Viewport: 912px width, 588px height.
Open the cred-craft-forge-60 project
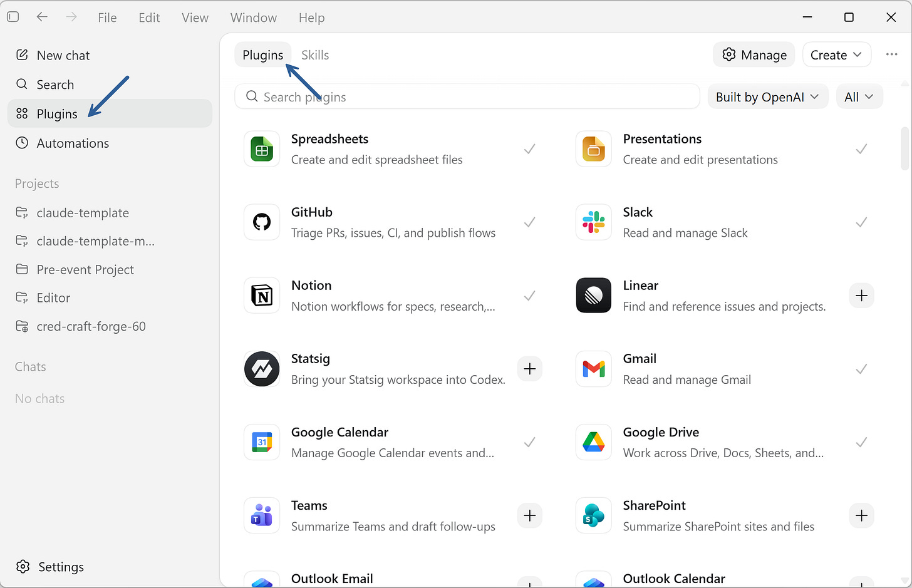tap(110, 326)
